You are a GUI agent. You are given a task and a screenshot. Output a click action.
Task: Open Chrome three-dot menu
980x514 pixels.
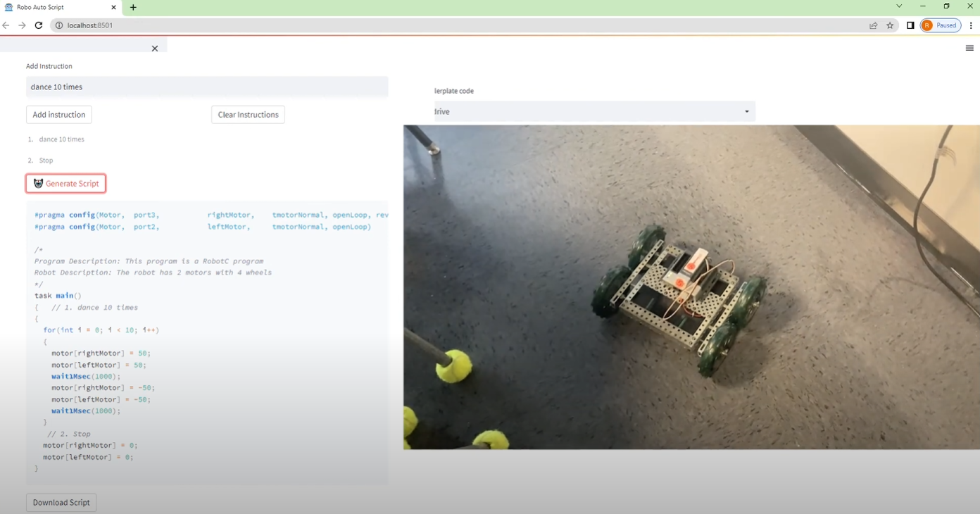(971, 25)
